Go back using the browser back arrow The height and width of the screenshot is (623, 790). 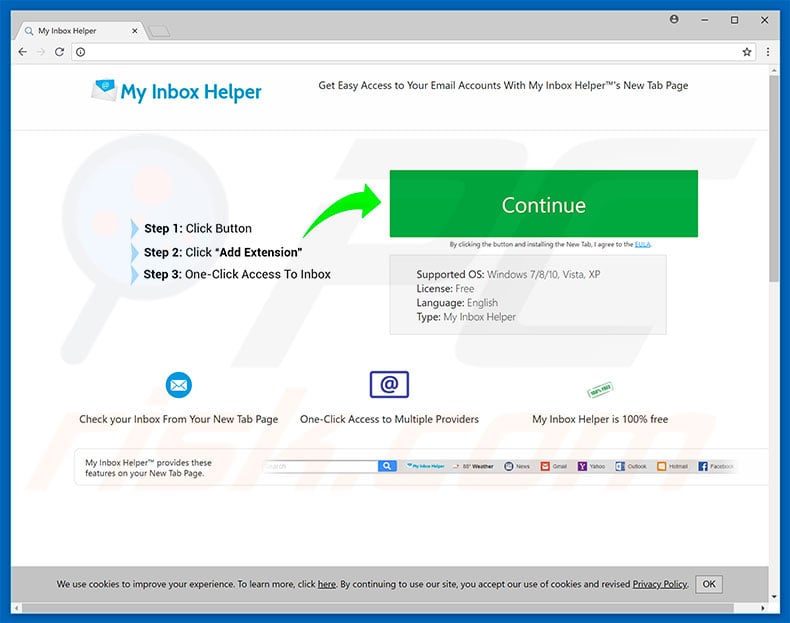coord(23,52)
